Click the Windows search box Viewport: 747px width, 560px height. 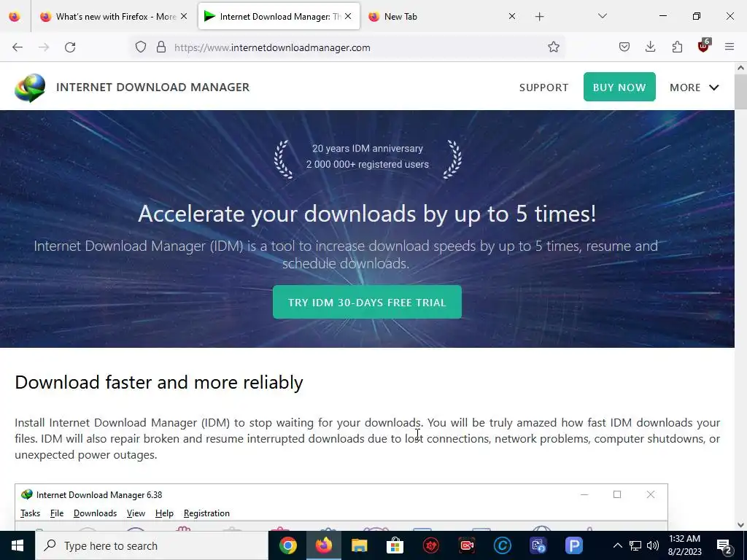tap(152, 545)
